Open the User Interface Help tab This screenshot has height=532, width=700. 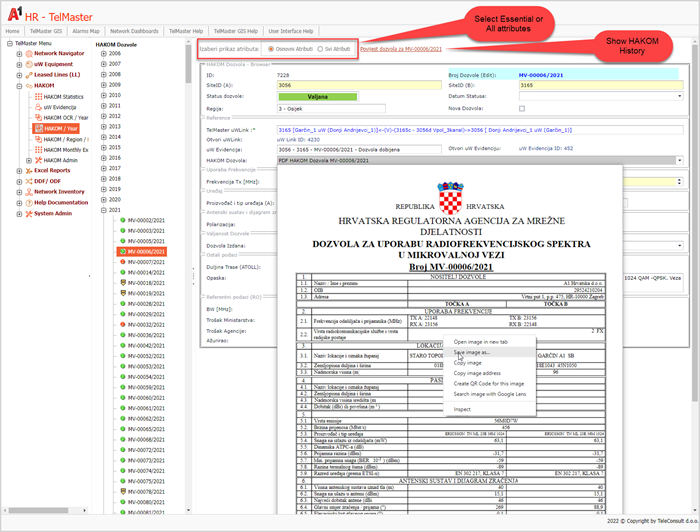pos(291,31)
